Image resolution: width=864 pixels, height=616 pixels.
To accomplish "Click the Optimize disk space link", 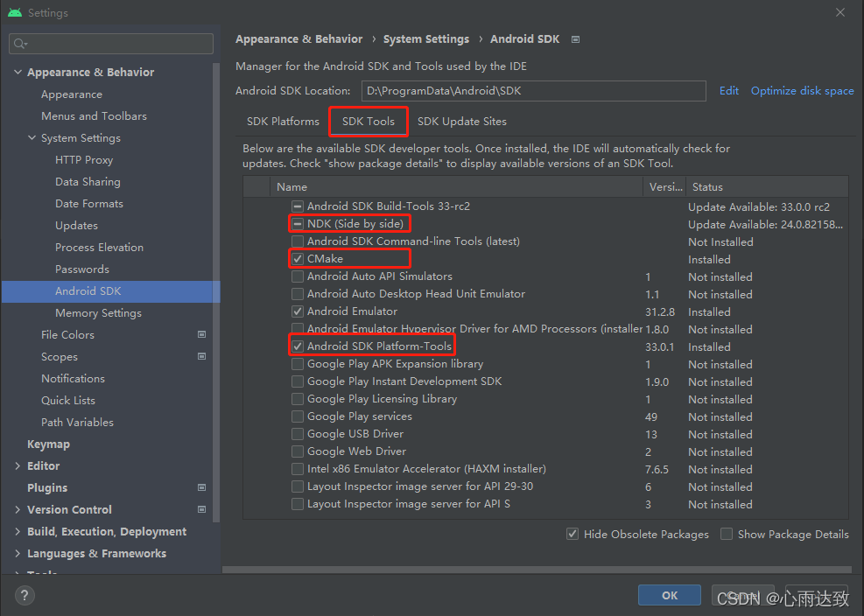I will [x=802, y=91].
